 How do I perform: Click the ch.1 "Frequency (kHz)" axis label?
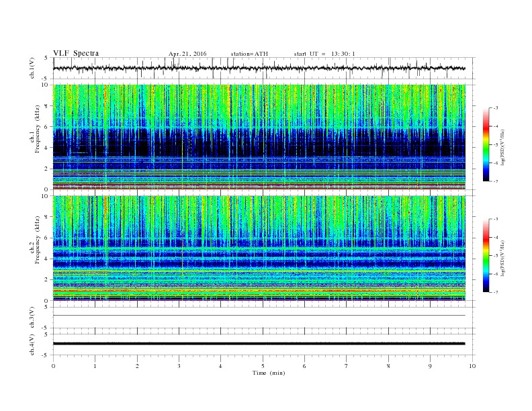point(38,129)
